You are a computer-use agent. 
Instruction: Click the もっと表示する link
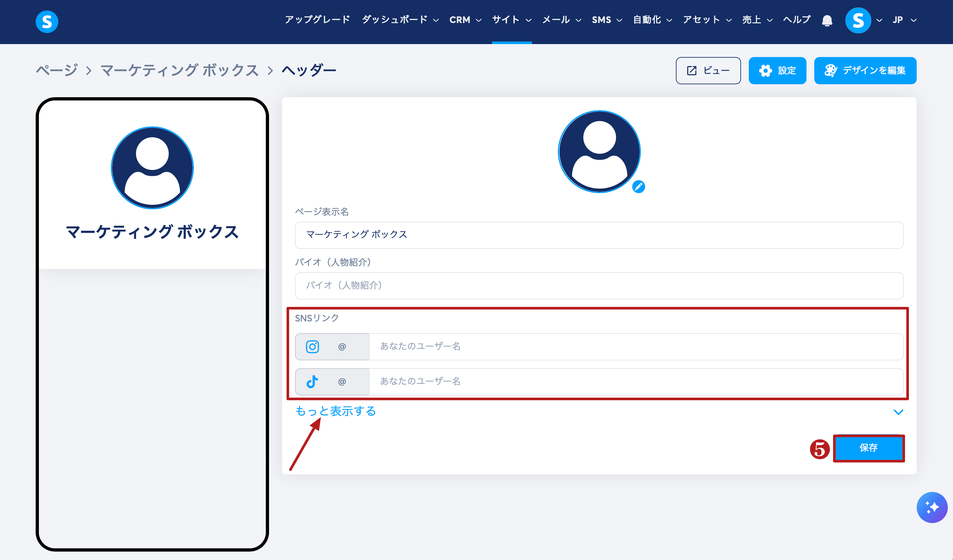coord(335,411)
